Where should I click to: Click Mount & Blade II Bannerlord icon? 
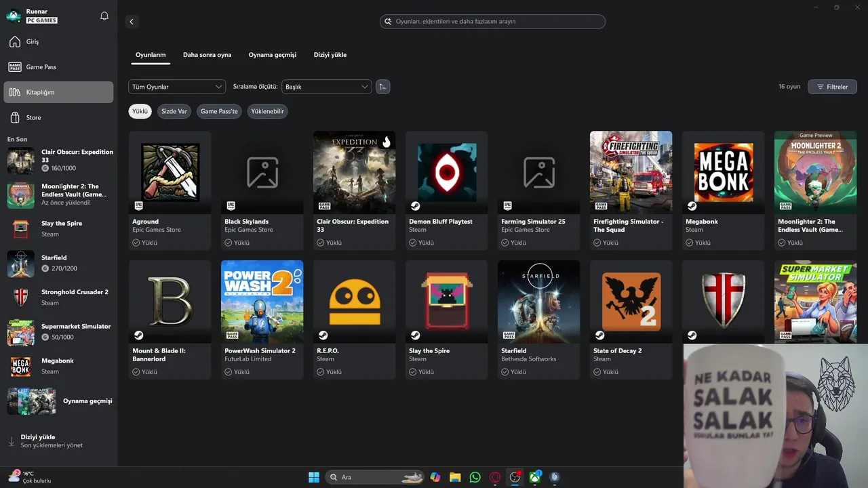(170, 302)
